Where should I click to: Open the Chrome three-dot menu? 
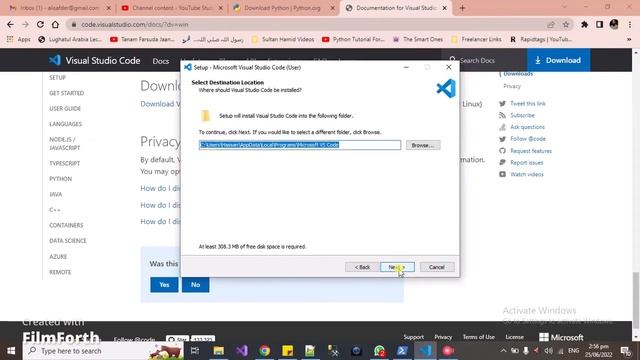(630, 24)
